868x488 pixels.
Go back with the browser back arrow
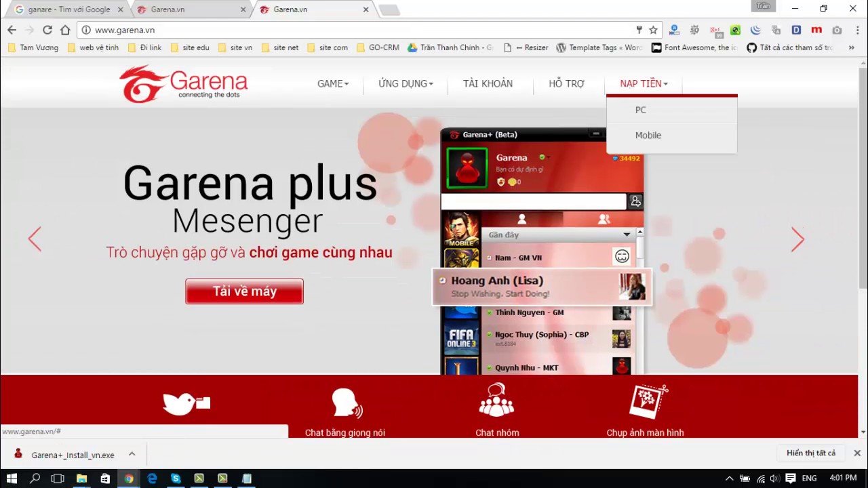click(x=12, y=30)
